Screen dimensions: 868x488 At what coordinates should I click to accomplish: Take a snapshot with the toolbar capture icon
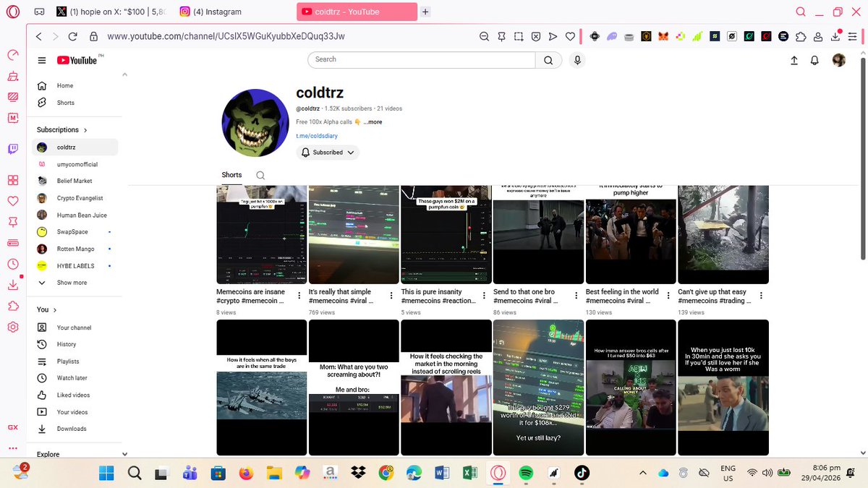point(519,36)
